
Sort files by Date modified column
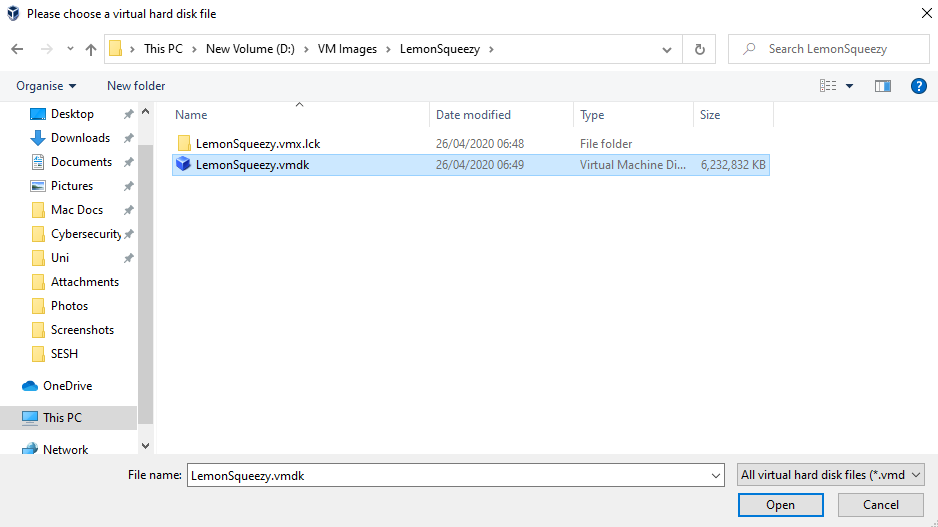click(473, 115)
